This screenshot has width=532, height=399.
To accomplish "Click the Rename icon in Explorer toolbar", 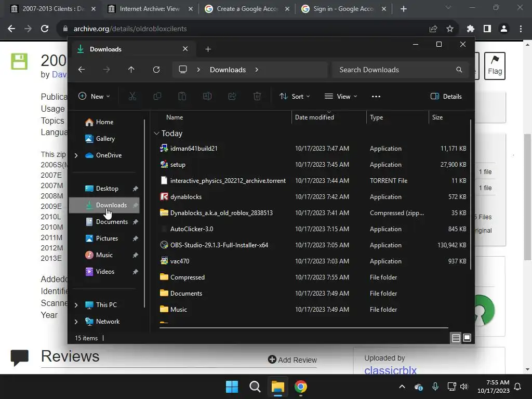I will coord(207,96).
